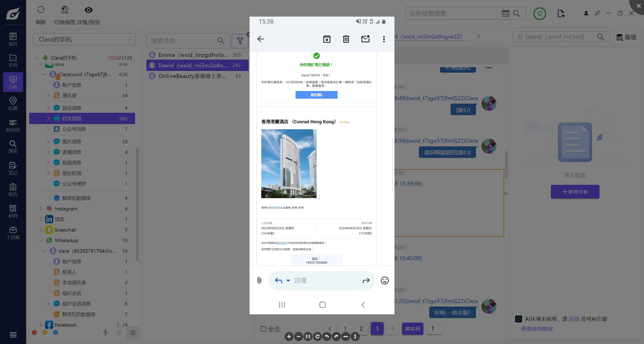This screenshot has width=644, height=344.
Task: Click the red color dot at bottom left
Action: [34, 332]
